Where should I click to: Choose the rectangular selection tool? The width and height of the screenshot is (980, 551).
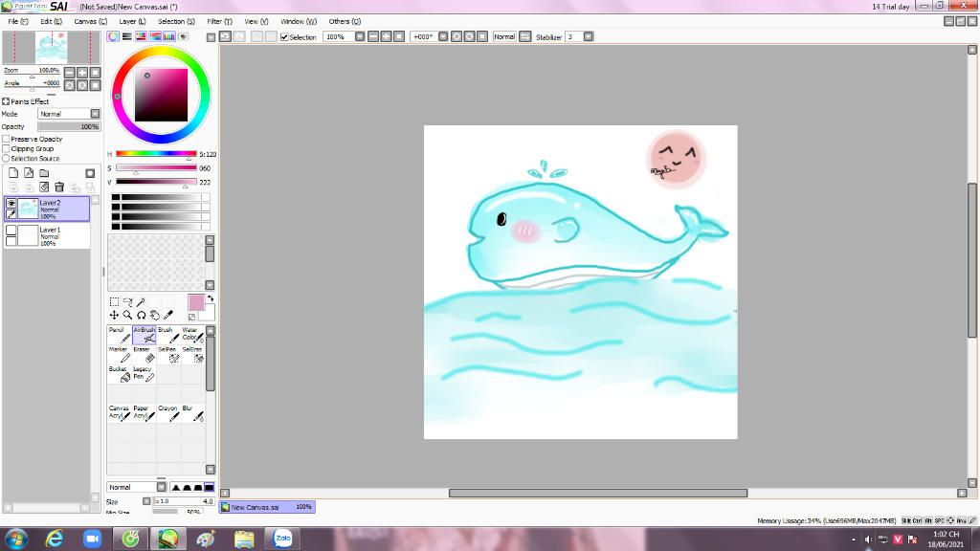click(114, 301)
